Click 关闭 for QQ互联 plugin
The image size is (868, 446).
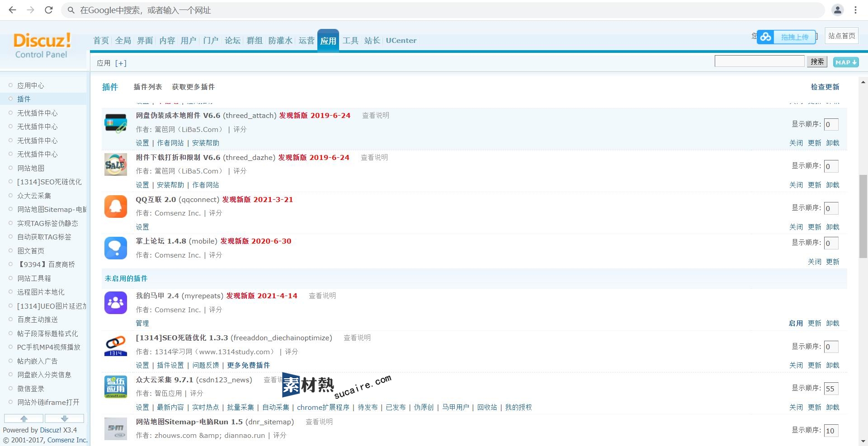point(796,227)
